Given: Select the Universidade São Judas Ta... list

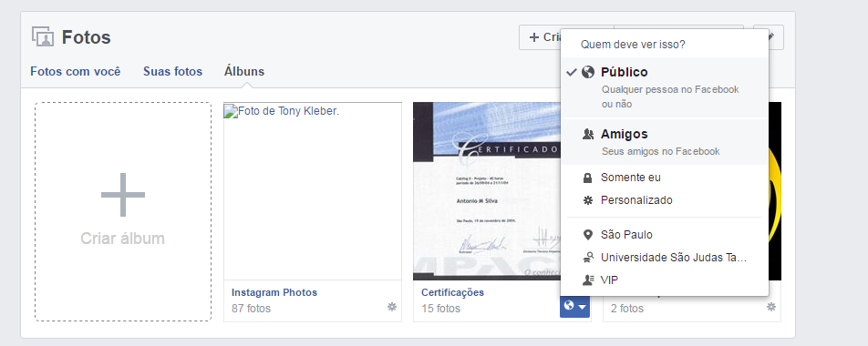Looking at the screenshot, I should [665, 258].
